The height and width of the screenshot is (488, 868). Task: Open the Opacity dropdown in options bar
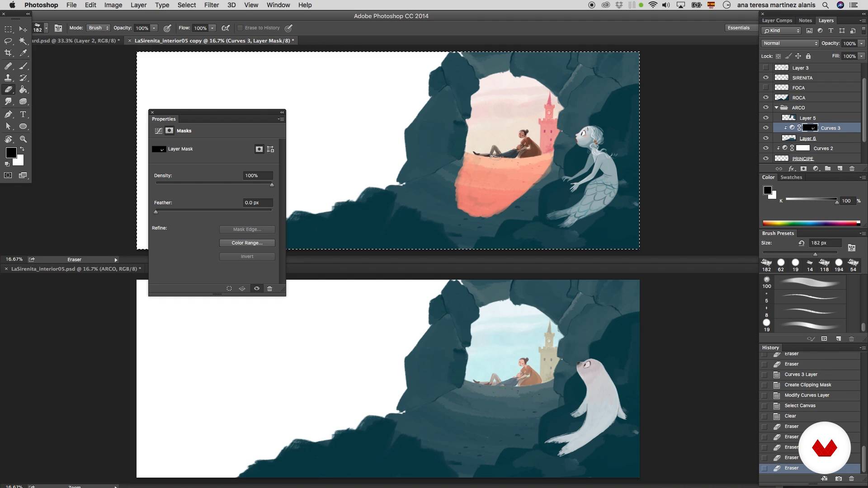point(154,28)
